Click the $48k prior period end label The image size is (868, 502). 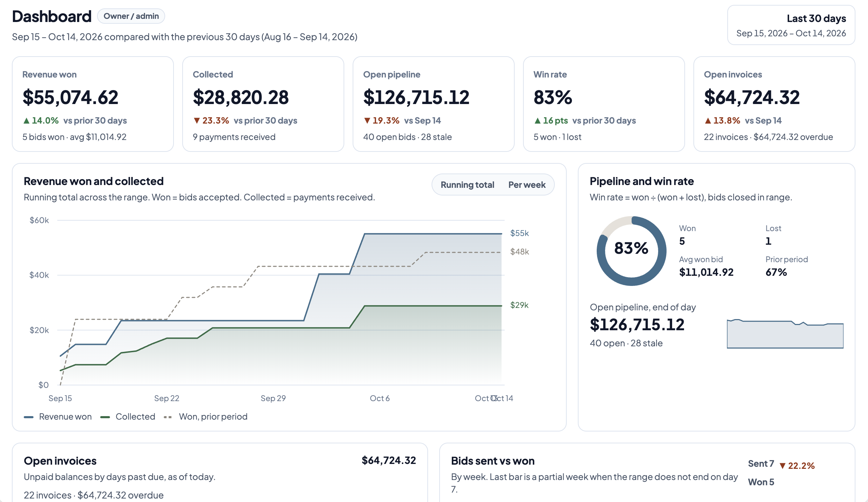(x=520, y=252)
